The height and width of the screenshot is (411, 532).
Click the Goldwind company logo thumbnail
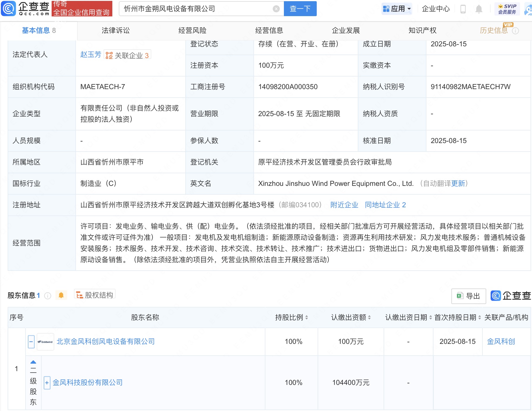coord(45,342)
